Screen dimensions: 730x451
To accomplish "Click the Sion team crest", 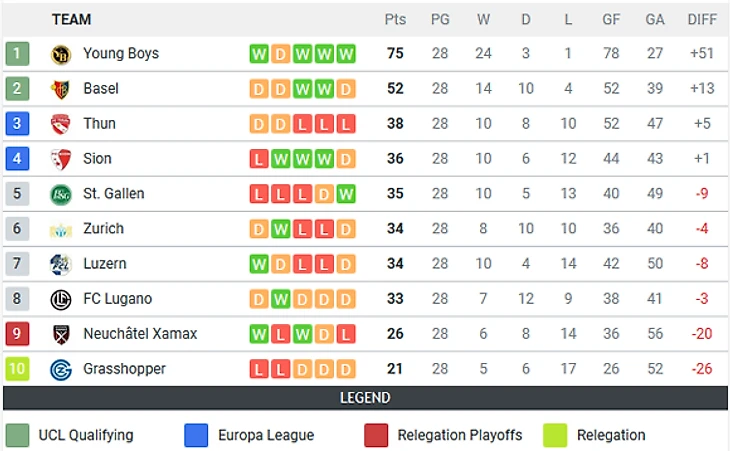I will 61,159.
